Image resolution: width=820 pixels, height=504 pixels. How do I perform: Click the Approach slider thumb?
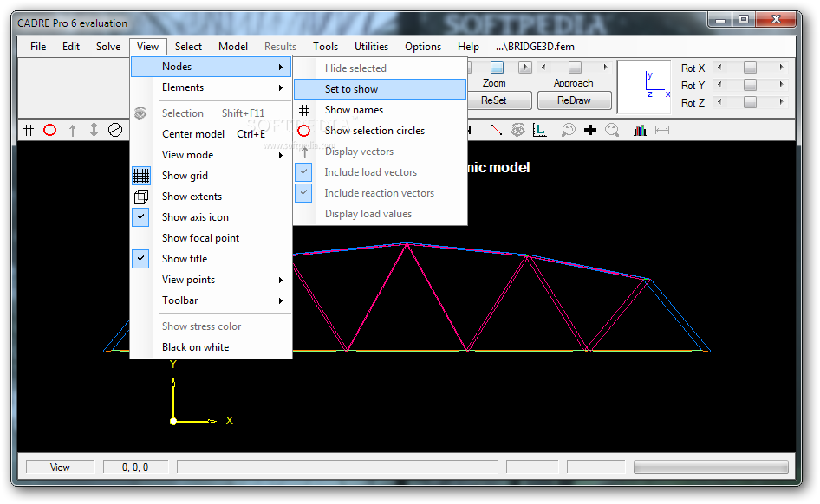pyautogui.click(x=575, y=67)
